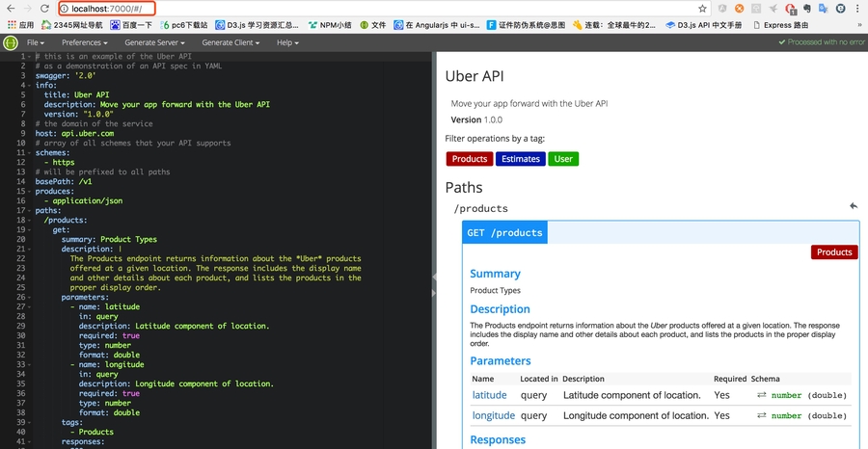The image size is (868, 449).
Task: Open the 应用 apps shortcut in the bookmarks bar
Action: point(19,25)
